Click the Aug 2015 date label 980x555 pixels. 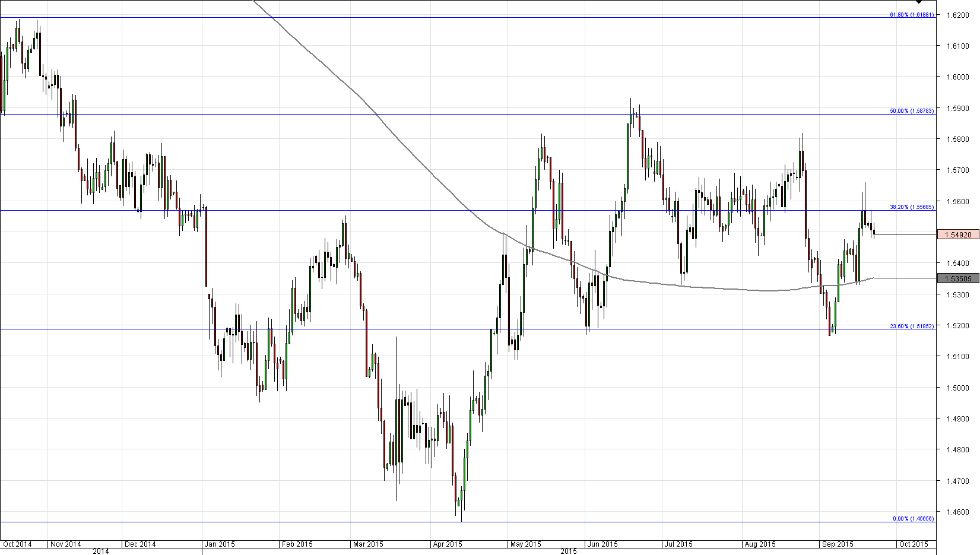click(760, 544)
